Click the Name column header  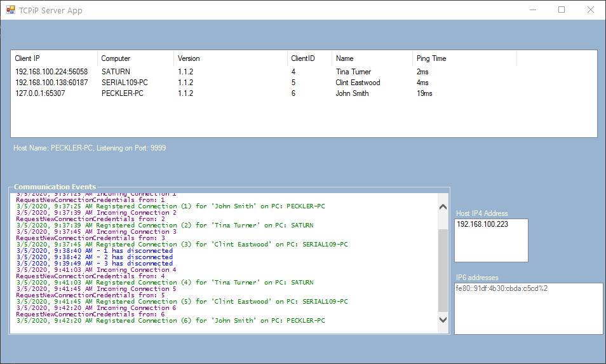tap(372, 58)
